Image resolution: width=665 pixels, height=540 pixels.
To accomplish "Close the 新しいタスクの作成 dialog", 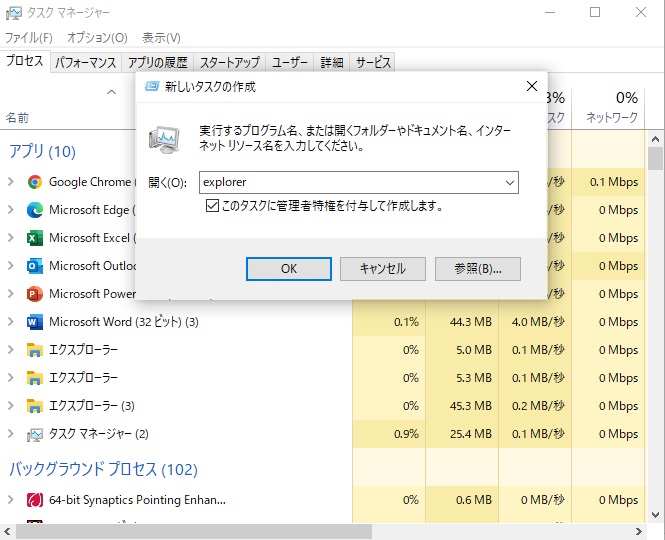I will [532, 86].
